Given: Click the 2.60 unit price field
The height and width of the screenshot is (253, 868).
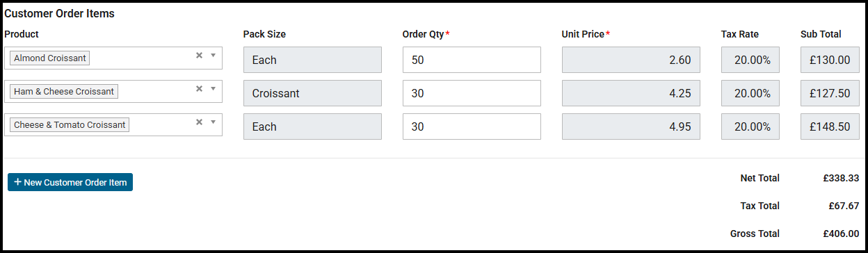Looking at the screenshot, I should pyautogui.click(x=631, y=60).
